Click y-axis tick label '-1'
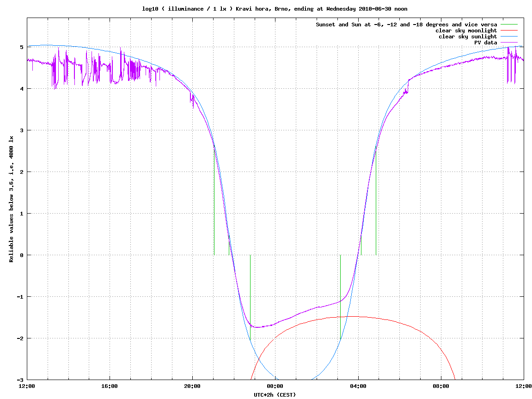532x399 pixels. (x=20, y=296)
